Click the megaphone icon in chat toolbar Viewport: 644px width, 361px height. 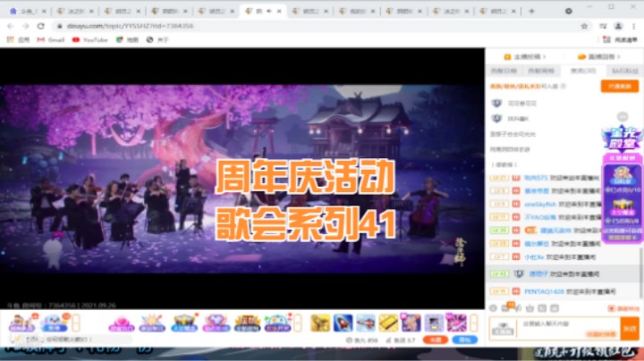pos(518,308)
